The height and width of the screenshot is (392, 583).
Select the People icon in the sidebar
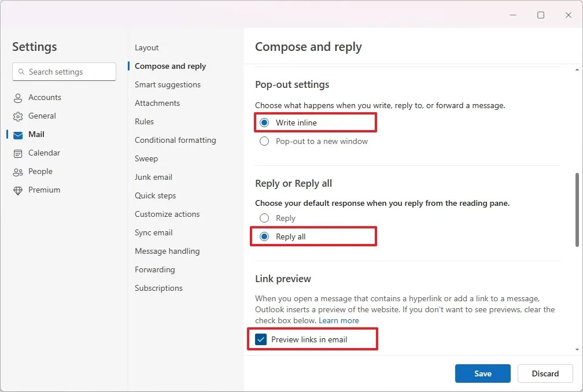coord(18,171)
